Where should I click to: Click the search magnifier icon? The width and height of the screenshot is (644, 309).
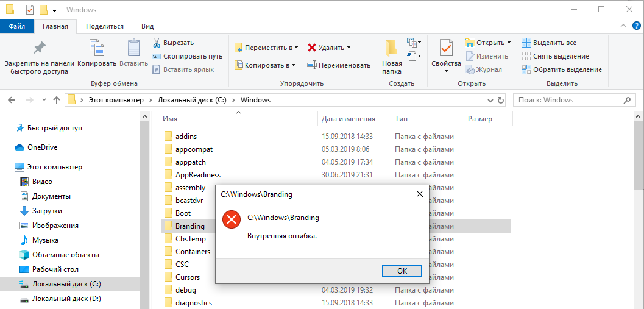pos(627,100)
